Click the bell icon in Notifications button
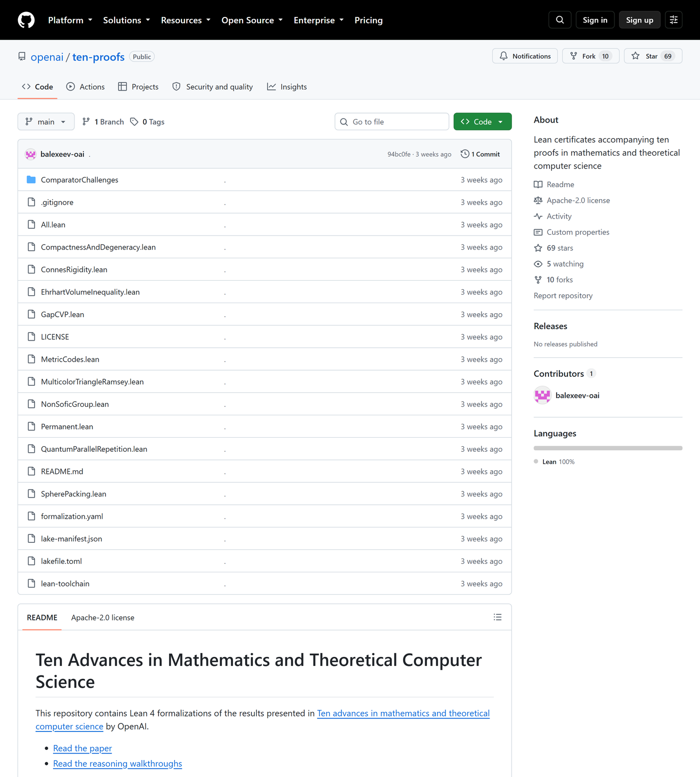The height and width of the screenshot is (777, 700). (x=503, y=56)
